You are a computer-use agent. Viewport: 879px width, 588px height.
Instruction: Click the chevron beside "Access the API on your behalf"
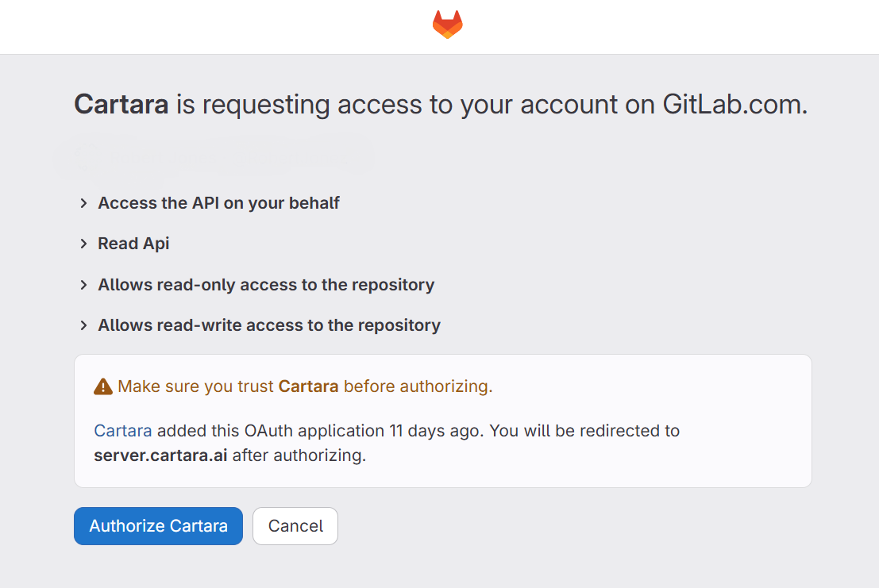point(83,203)
